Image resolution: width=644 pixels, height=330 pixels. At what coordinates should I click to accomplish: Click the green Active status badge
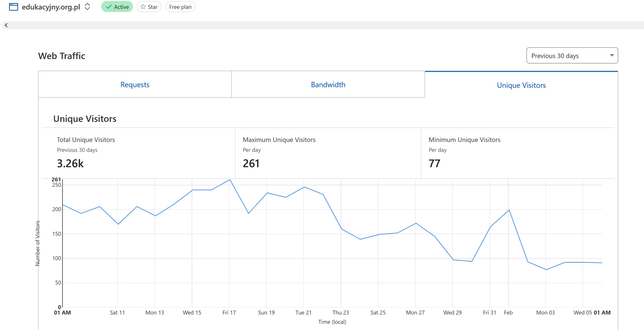coord(117,7)
